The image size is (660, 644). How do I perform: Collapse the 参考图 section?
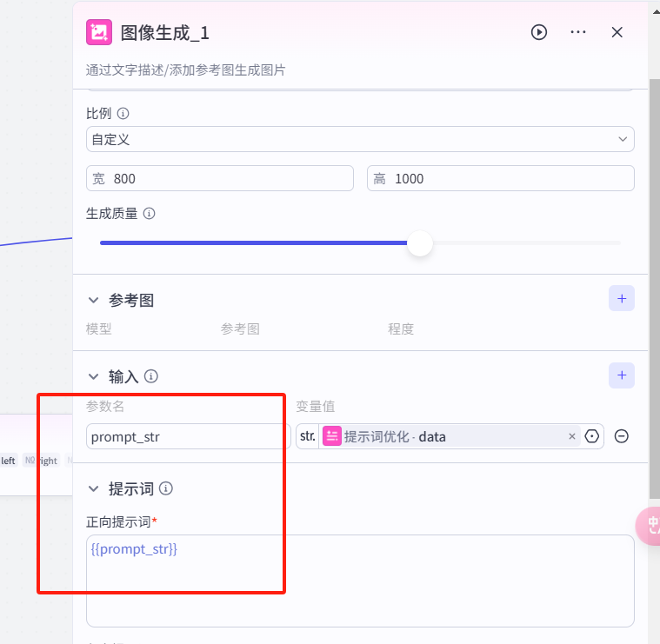tap(94, 300)
